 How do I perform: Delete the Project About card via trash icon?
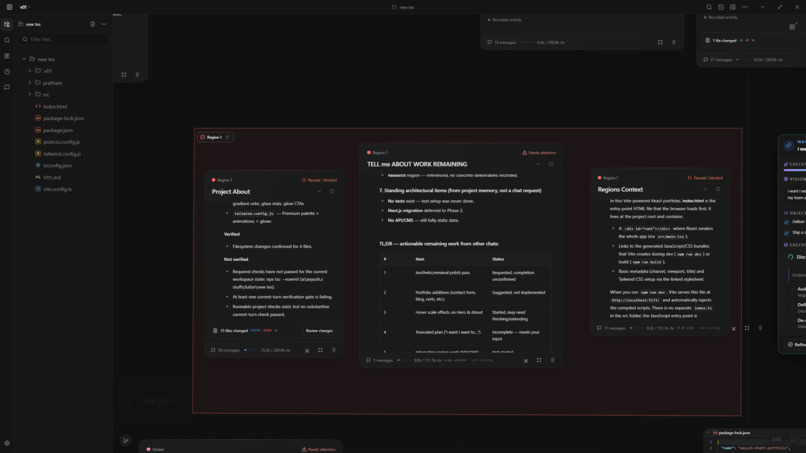334,350
